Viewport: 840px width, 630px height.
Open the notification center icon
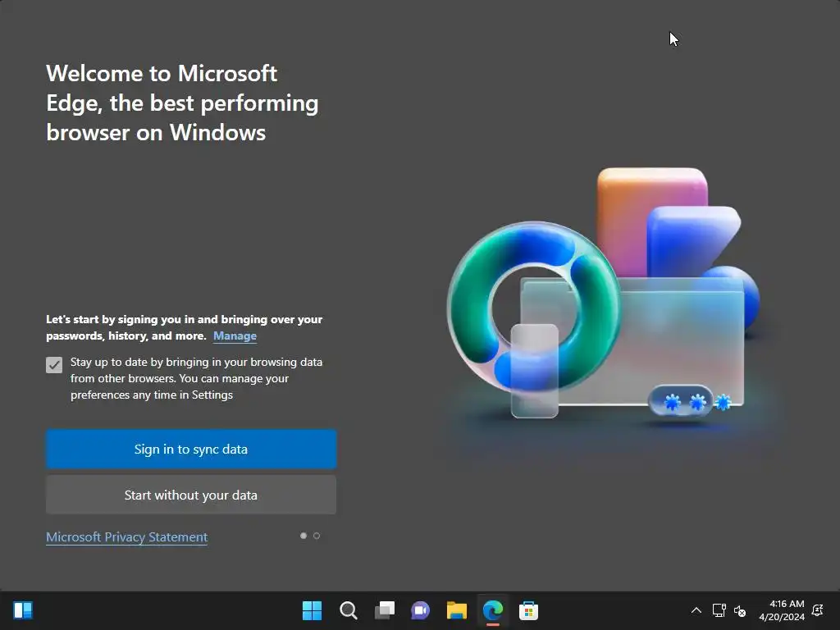click(x=818, y=610)
